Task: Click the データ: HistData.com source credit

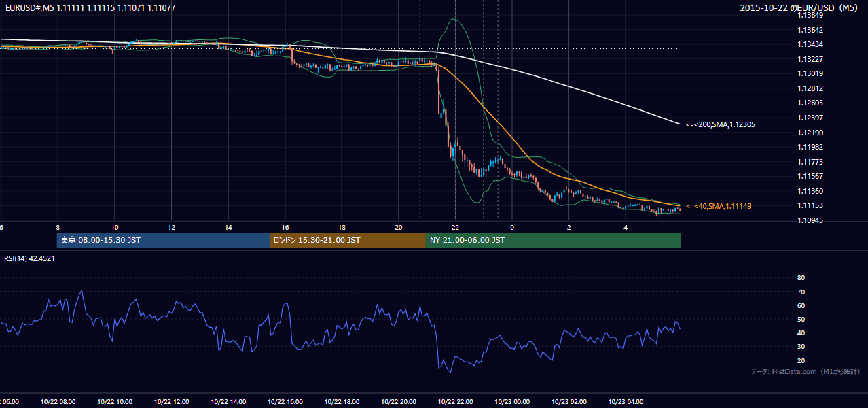Action: pyautogui.click(x=806, y=371)
